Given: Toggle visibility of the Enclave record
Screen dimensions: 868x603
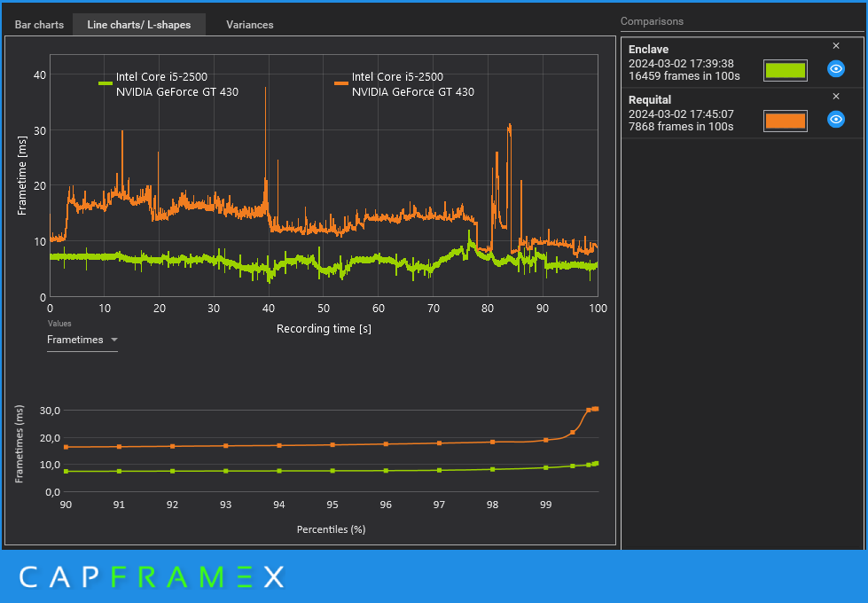Looking at the screenshot, I should (836, 69).
